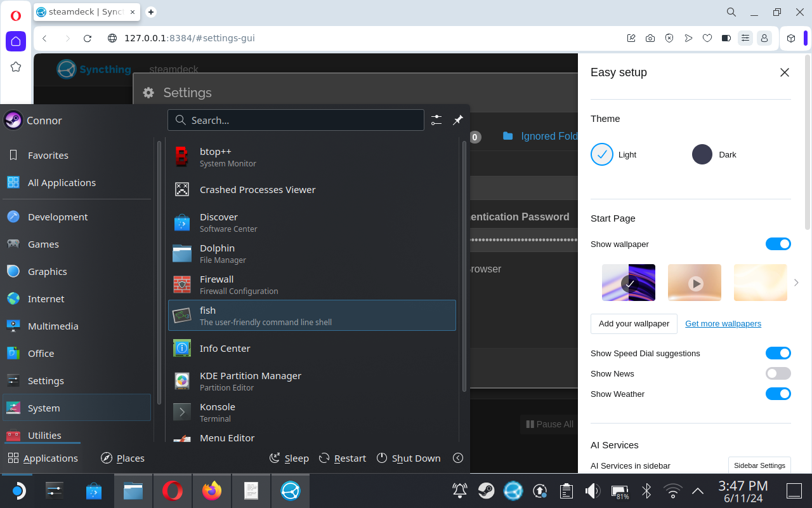This screenshot has width=812, height=508.
Task: Switch to the Places tab
Action: [123, 458]
